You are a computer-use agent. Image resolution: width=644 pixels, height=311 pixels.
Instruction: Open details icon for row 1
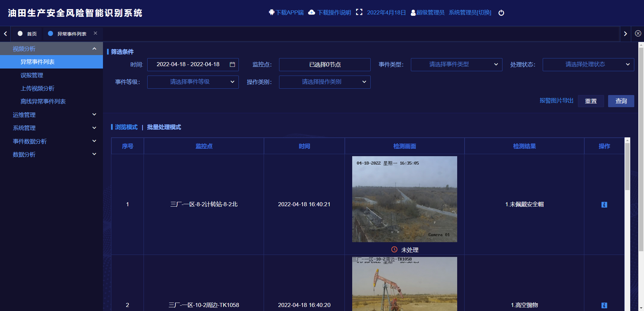[604, 205]
